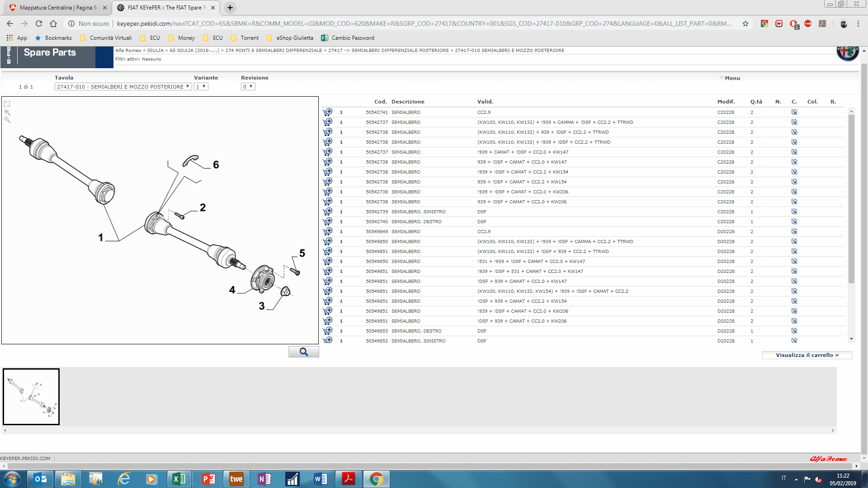Open Excel from taskbar

tap(179, 479)
